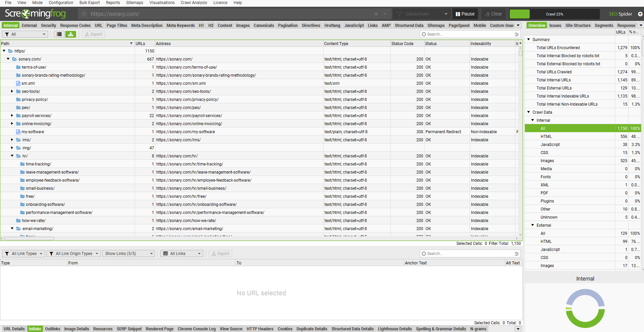The height and width of the screenshot is (332, 644).
Task: Click the Internal donut chart
Action: coord(585,308)
